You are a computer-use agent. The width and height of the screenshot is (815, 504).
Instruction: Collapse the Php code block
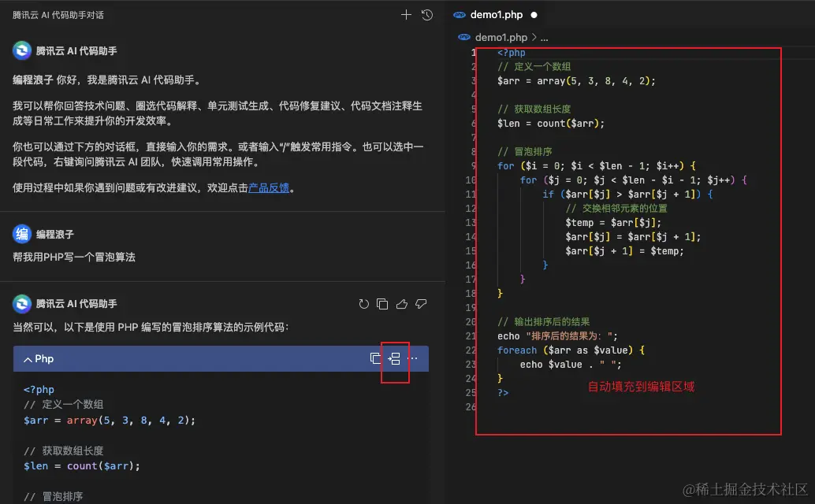pos(28,359)
